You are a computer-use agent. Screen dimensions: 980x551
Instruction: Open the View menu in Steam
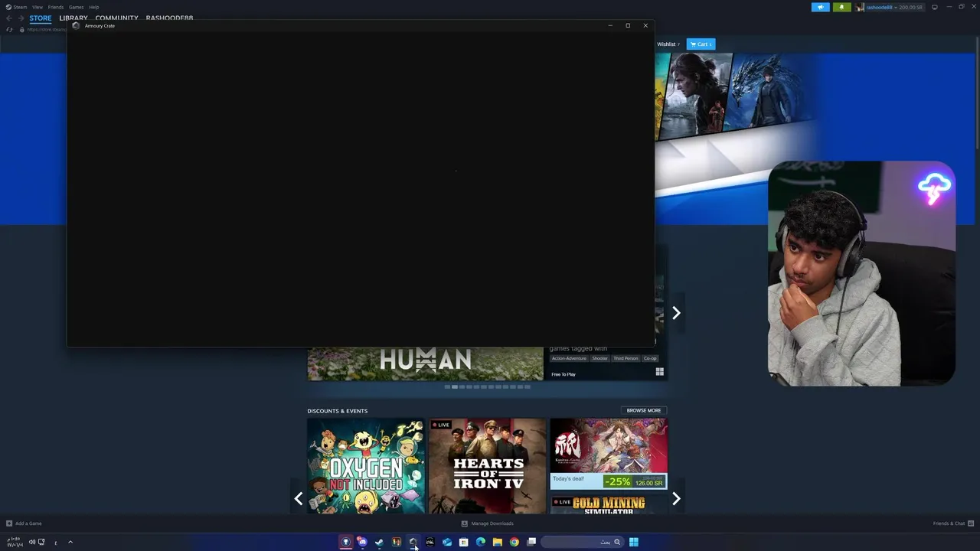click(37, 7)
